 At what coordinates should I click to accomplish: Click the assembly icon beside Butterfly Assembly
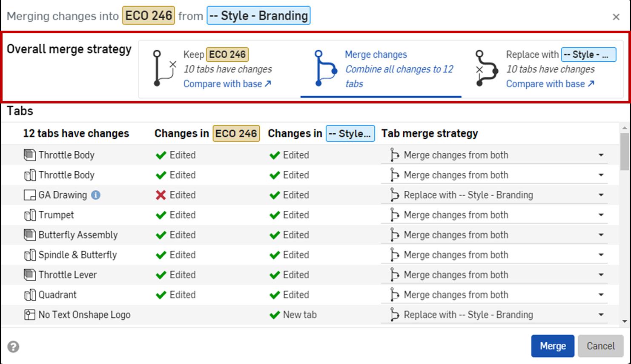tap(29, 235)
